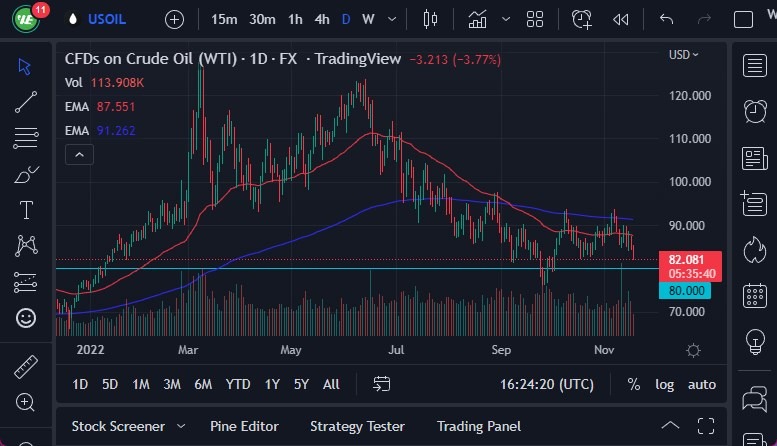Open the emoji icons tool
Screen dimensions: 777x446
pyautogui.click(x=26, y=318)
